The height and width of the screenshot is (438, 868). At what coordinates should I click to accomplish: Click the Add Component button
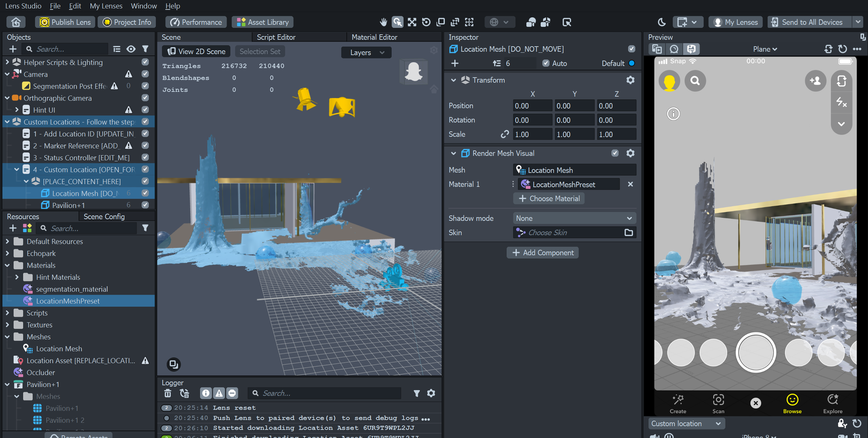[542, 253]
